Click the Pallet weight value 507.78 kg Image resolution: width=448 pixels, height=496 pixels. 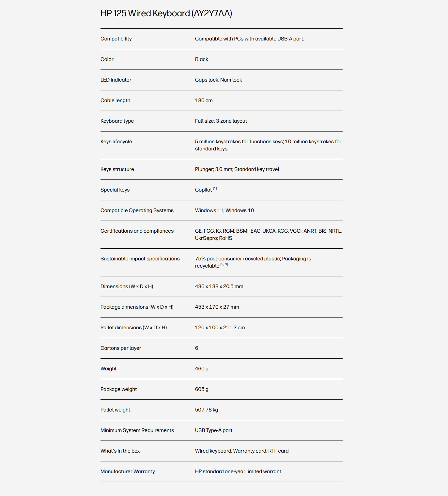point(207,410)
